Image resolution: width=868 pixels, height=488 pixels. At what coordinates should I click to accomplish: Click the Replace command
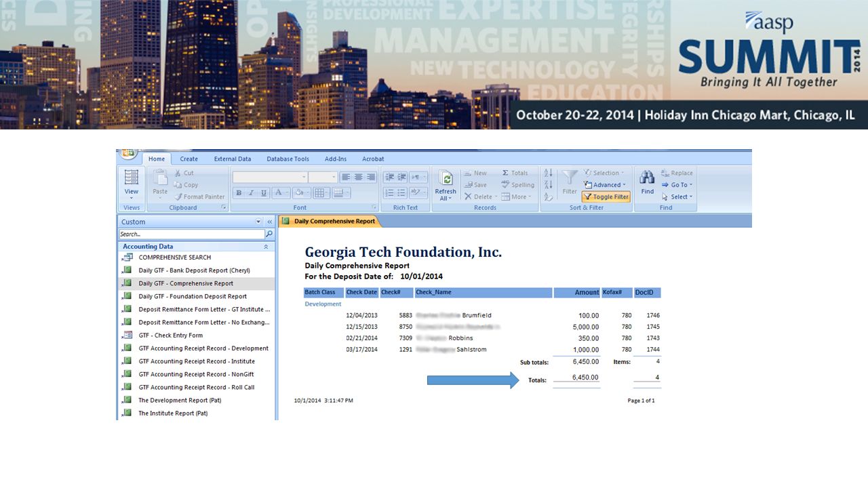pos(677,173)
